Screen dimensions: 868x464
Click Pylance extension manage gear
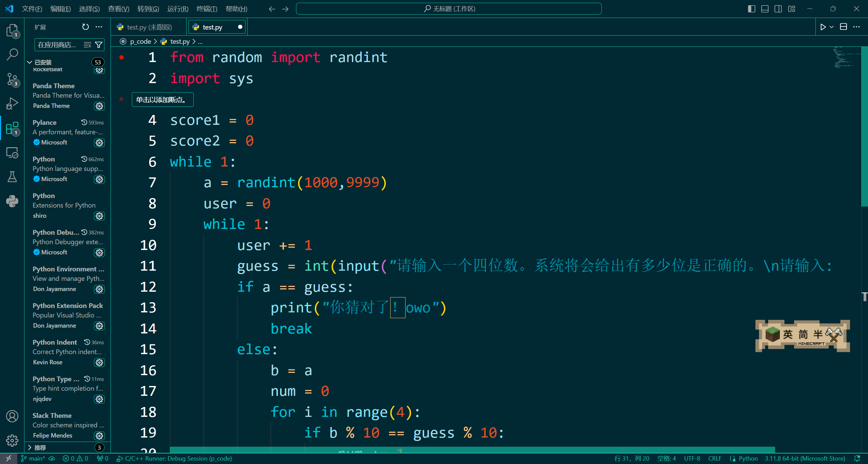click(99, 143)
